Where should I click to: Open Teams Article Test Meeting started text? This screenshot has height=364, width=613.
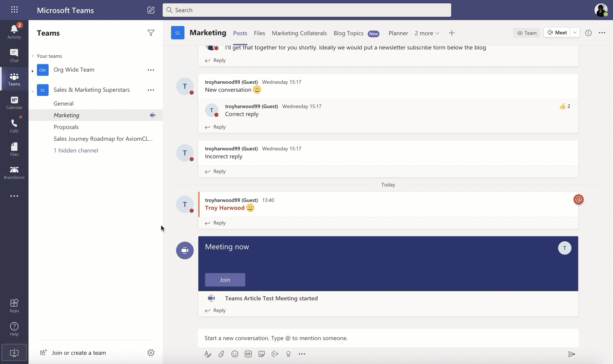tap(271, 298)
